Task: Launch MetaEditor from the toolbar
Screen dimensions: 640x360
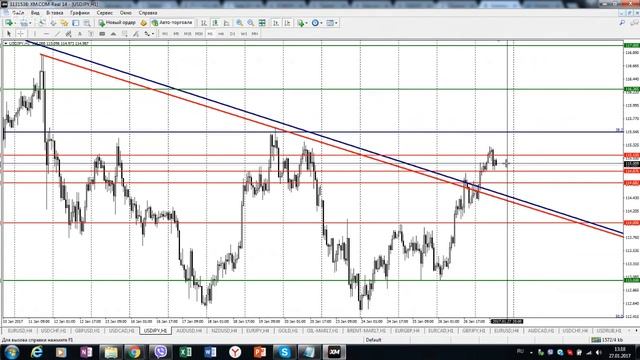Action: click(x=143, y=23)
